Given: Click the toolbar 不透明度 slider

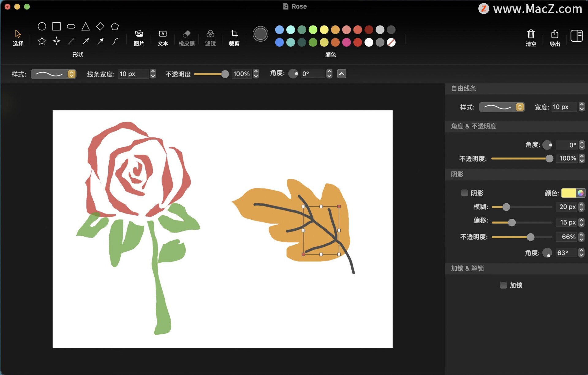Looking at the screenshot, I should (211, 74).
